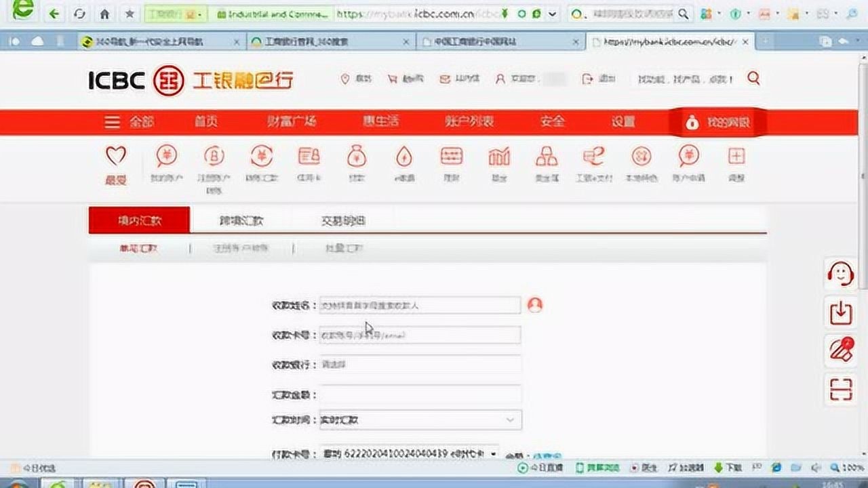Click the 收款姓名 input field
The width and height of the screenshot is (868, 488).
419,305
